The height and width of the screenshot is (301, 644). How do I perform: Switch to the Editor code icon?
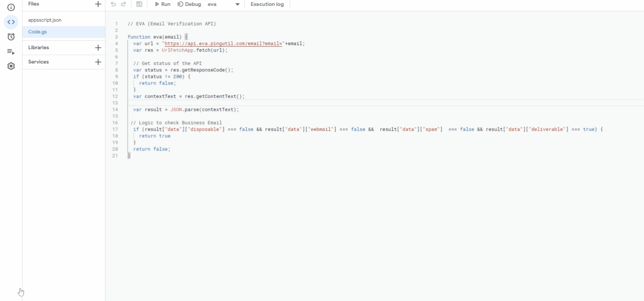point(11,22)
